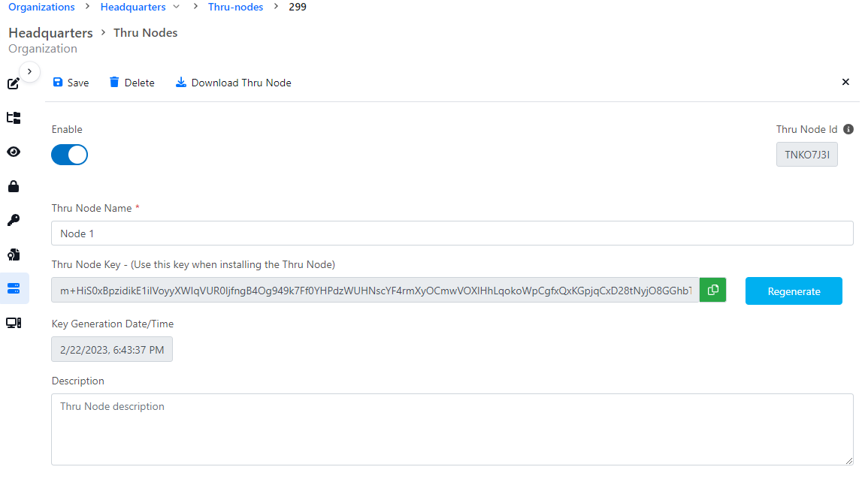
Task: Click the edit pencil icon in sidebar
Action: [x=14, y=83]
